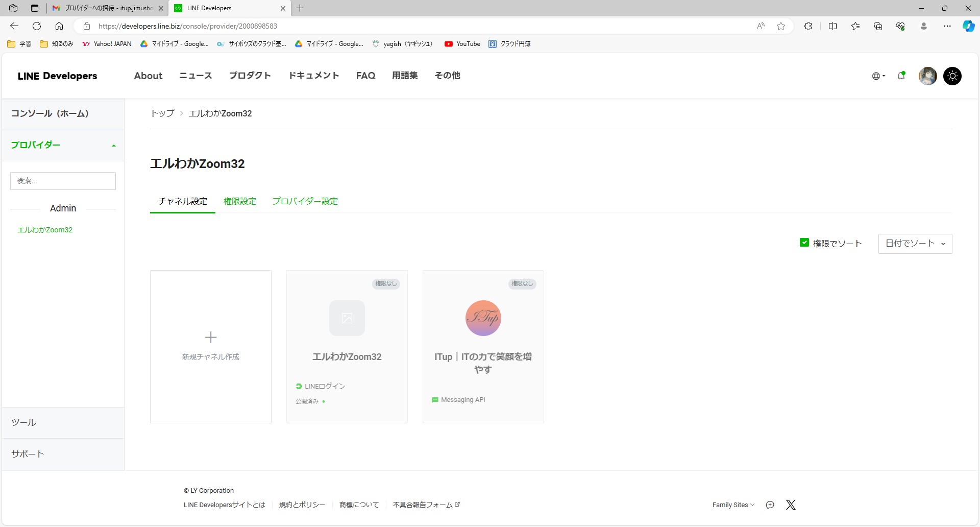Image resolution: width=980 pixels, height=527 pixels.
Task: Open the ニュース menu item
Action: click(195, 76)
